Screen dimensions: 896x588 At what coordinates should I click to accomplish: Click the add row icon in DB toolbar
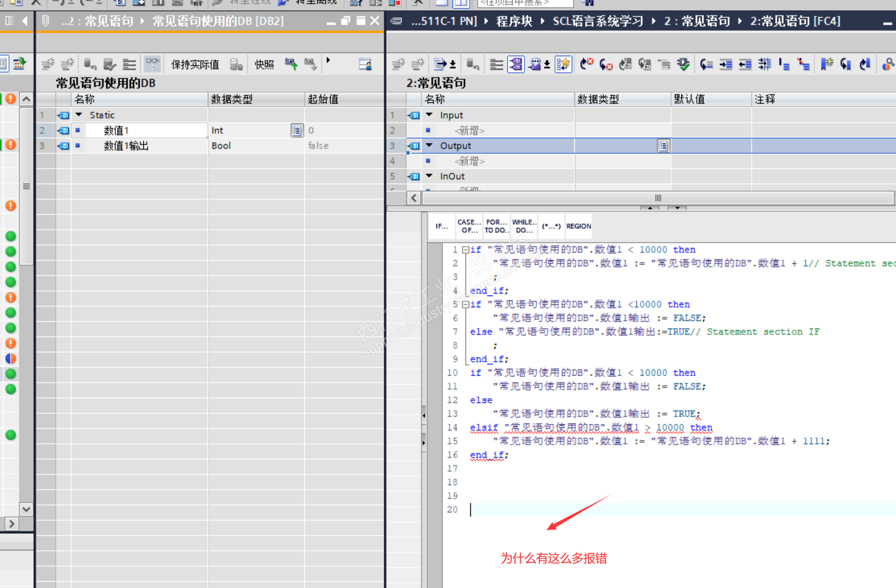[x=67, y=64]
